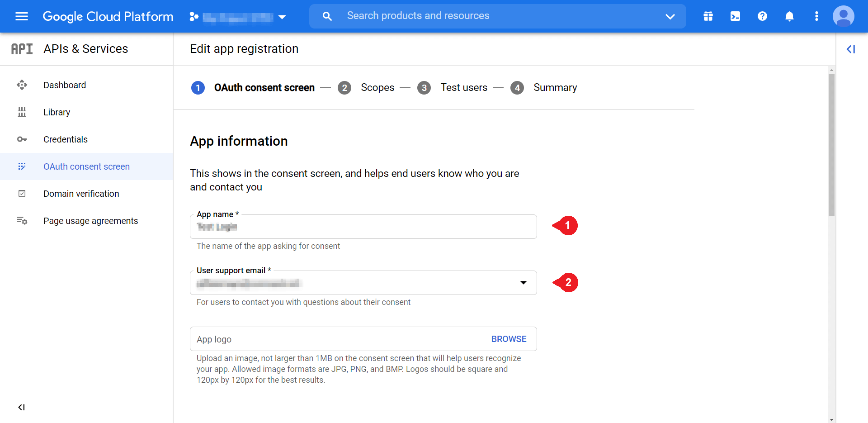Switch to the Test users step

point(464,87)
